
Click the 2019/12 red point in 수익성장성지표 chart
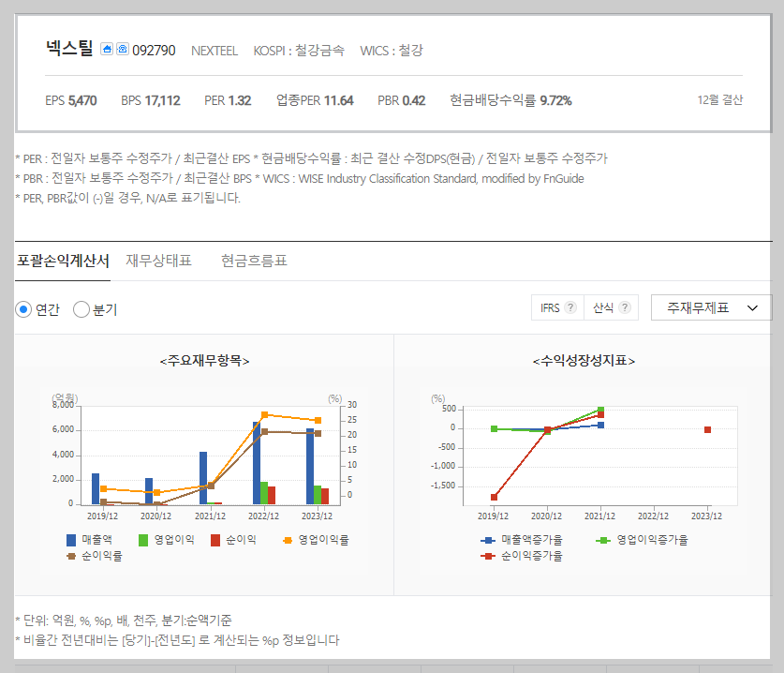pyautogui.click(x=494, y=497)
